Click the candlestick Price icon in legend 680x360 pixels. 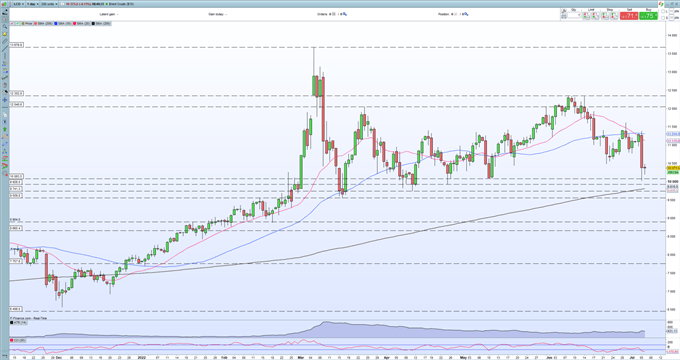point(23,23)
